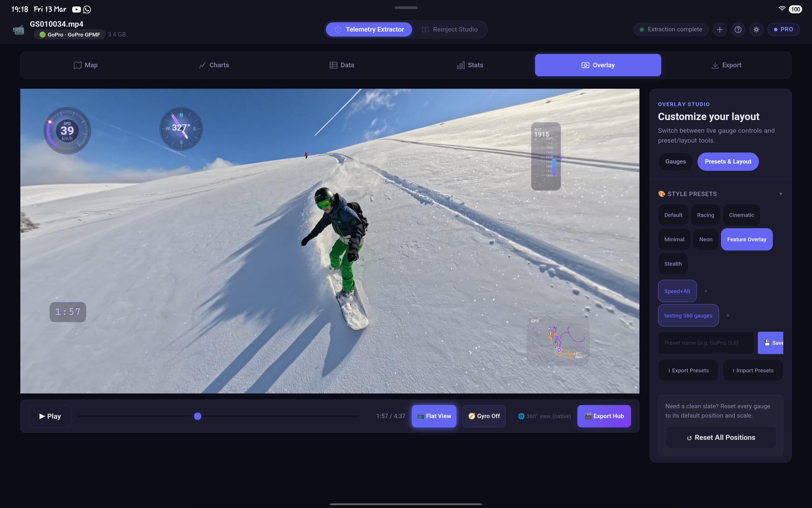The height and width of the screenshot is (508, 812).
Task: Switch layout mode to Gauges
Action: [675, 161]
